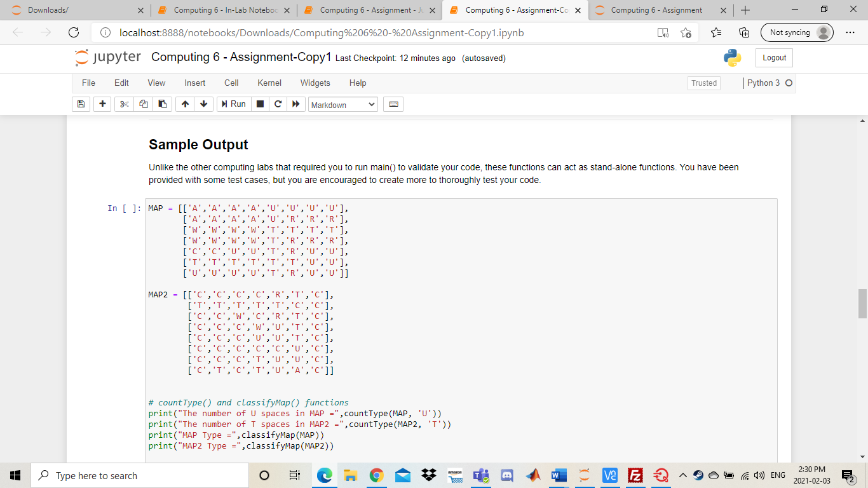The image size is (868, 488).
Task: Click the browser address bar URL
Action: point(322,32)
